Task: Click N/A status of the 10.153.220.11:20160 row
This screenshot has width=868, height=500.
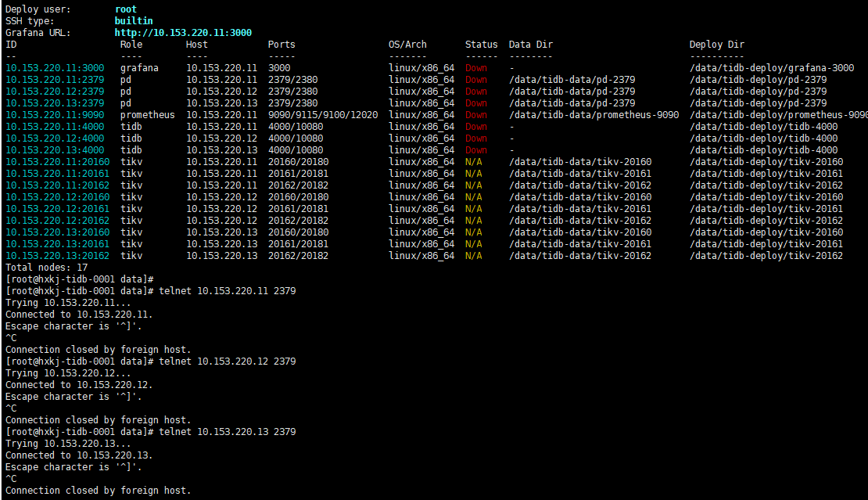Action: point(473,162)
